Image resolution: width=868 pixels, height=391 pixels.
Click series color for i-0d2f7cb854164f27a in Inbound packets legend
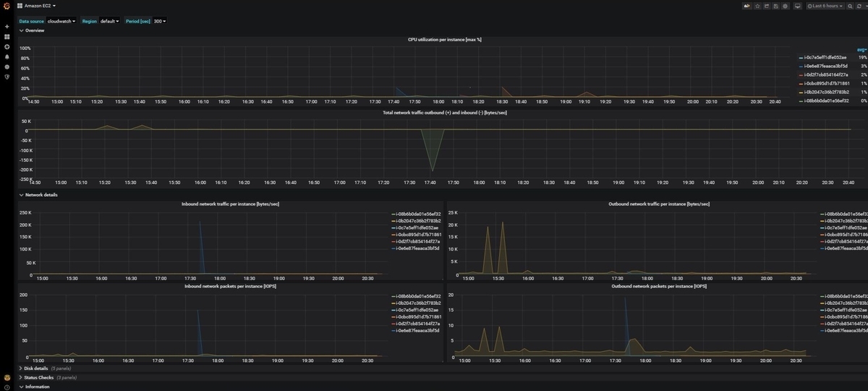(394, 324)
